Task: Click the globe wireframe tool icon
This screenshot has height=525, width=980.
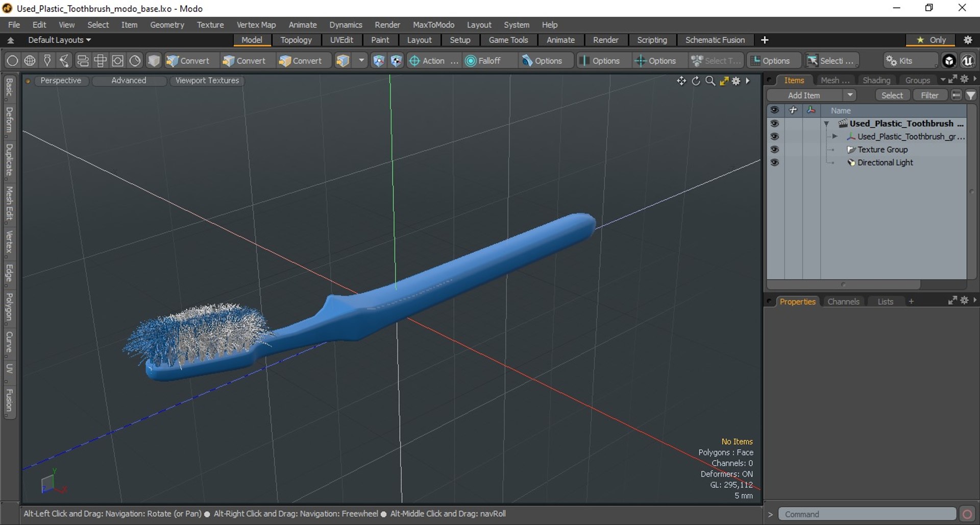Action: click(x=30, y=61)
